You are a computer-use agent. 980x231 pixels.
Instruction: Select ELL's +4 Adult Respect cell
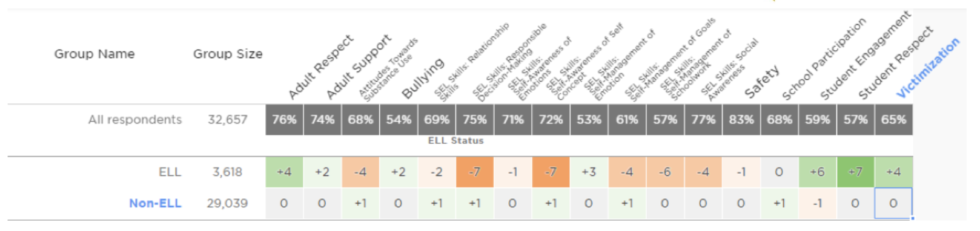point(284,172)
